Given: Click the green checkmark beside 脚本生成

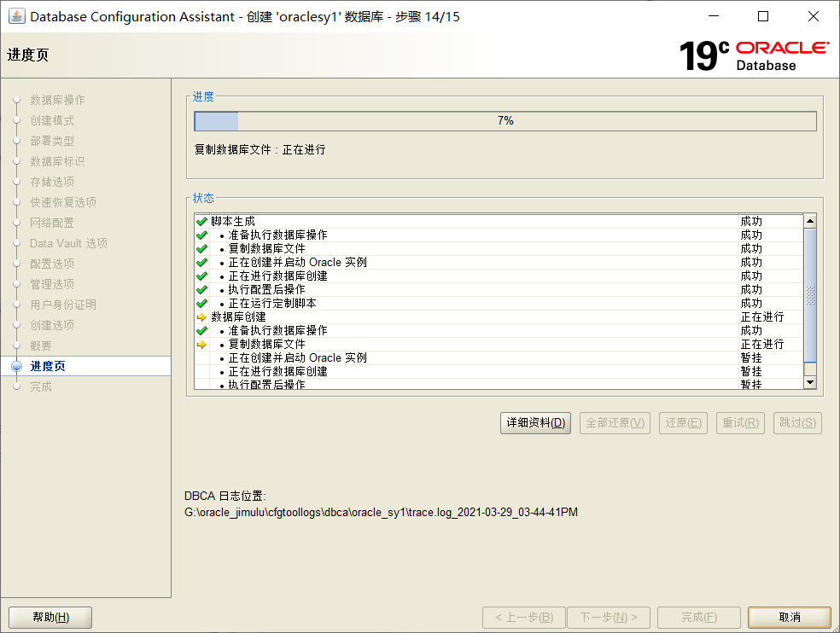Looking at the screenshot, I should (x=202, y=221).
